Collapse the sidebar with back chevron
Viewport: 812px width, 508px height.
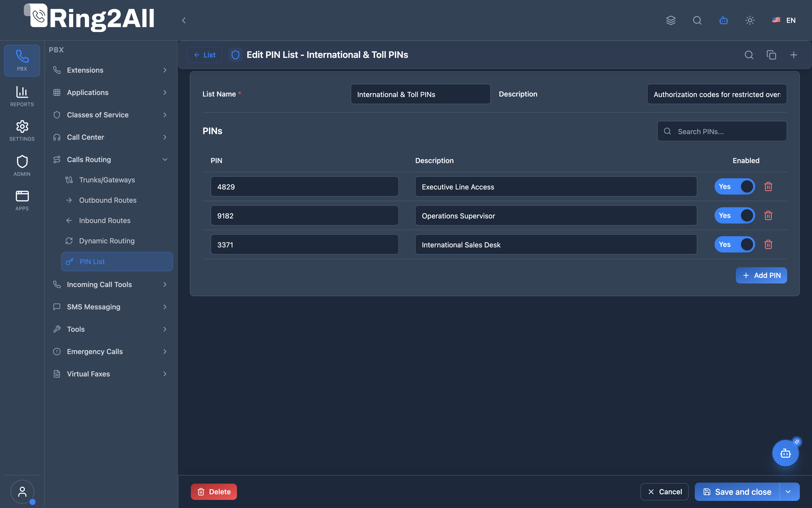pyautogui.click(x=183, y=20)
